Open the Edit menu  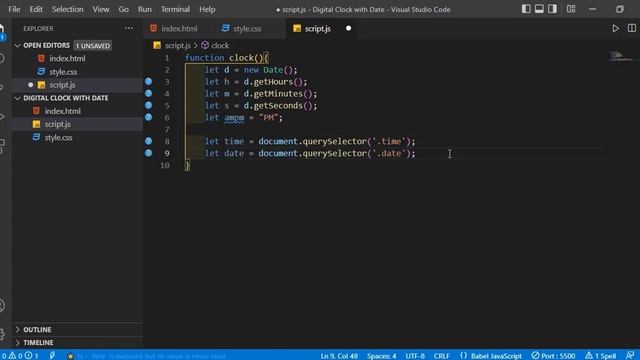36,9
